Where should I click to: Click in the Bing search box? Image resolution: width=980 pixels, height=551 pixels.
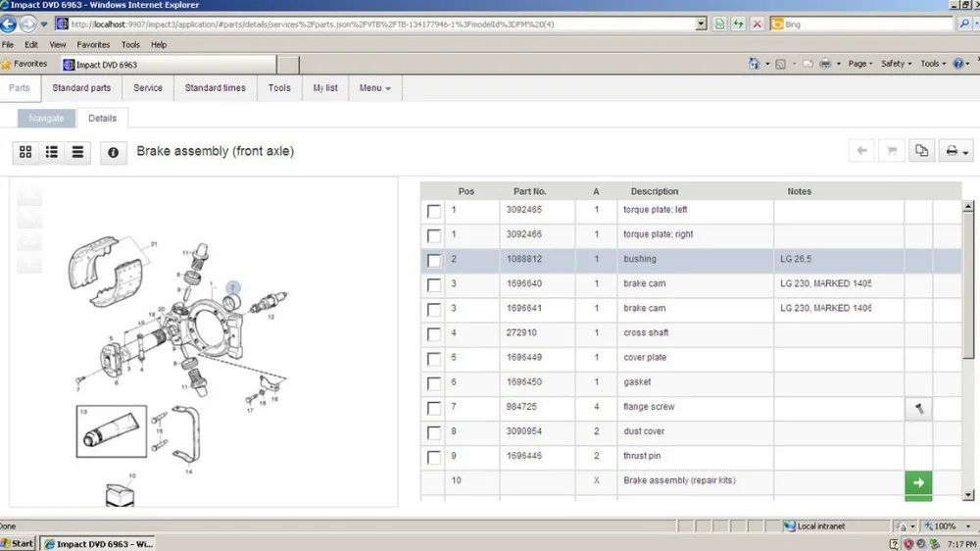[867, 25]
